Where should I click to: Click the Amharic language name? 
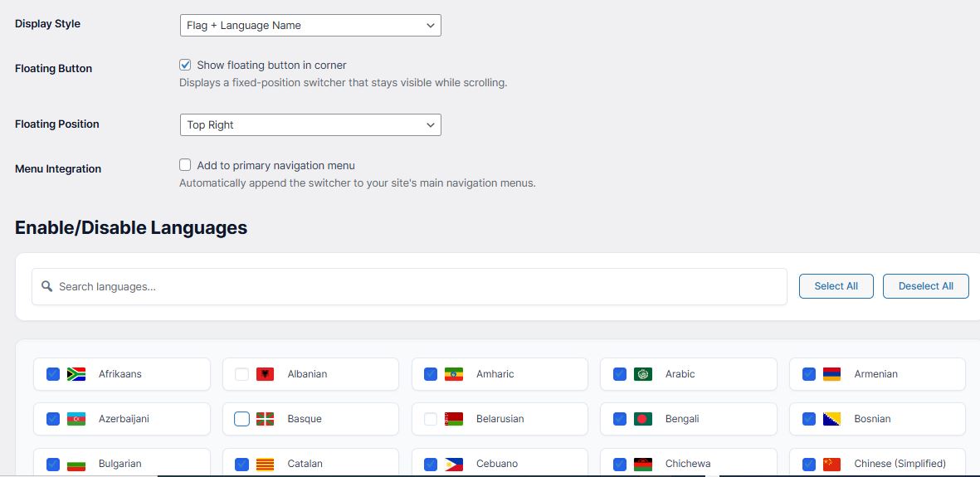(495, 374)
